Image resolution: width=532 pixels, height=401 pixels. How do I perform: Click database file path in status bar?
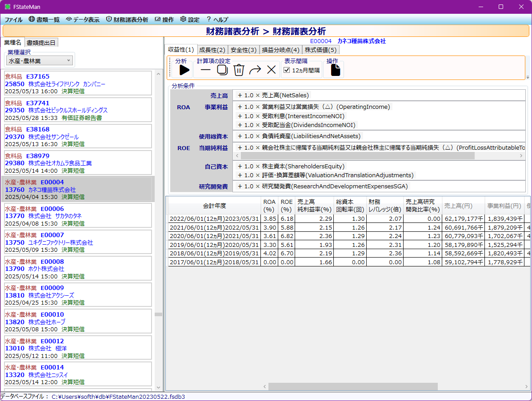tap(118, 397)
